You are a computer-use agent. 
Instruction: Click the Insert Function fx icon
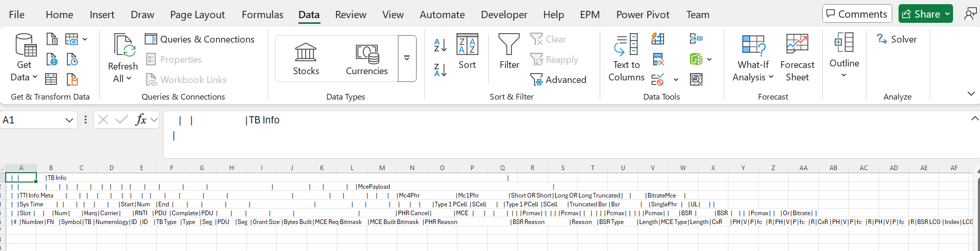(140, 120)
